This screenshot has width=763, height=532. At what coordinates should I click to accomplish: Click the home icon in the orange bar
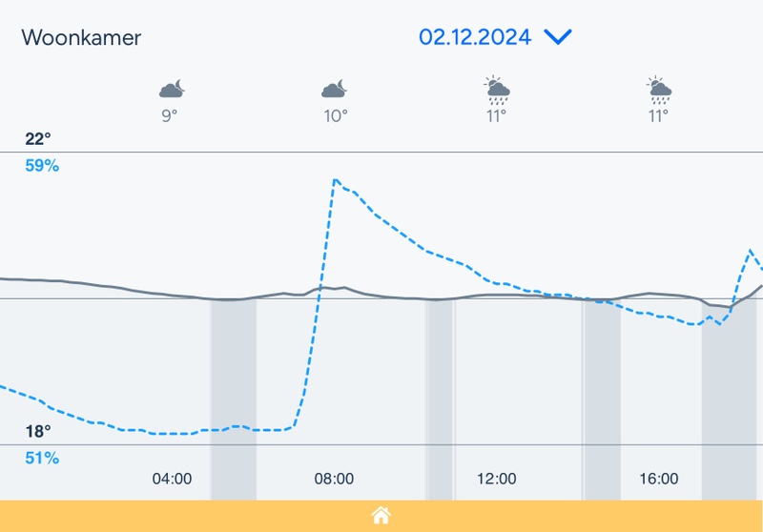(381, 517)
